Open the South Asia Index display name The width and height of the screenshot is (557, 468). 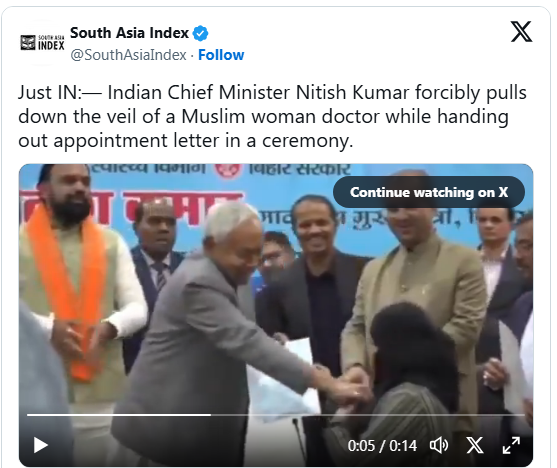point(129,33)
